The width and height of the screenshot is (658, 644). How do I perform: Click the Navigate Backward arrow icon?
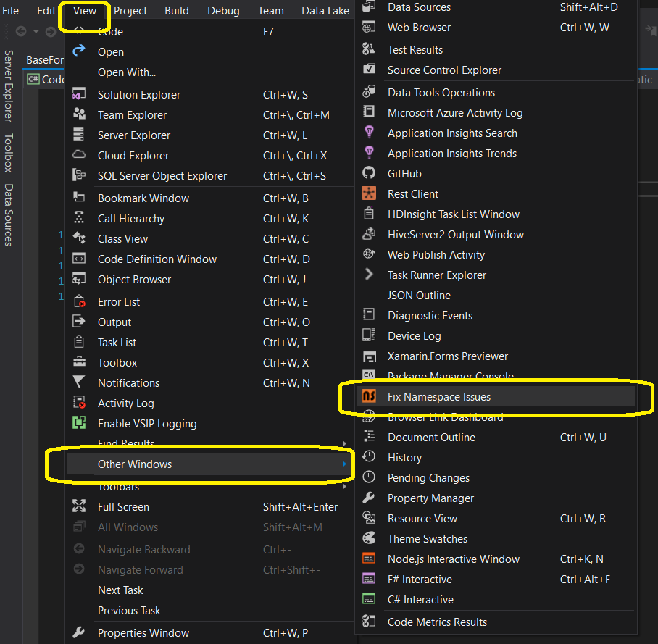pos(79,549)
